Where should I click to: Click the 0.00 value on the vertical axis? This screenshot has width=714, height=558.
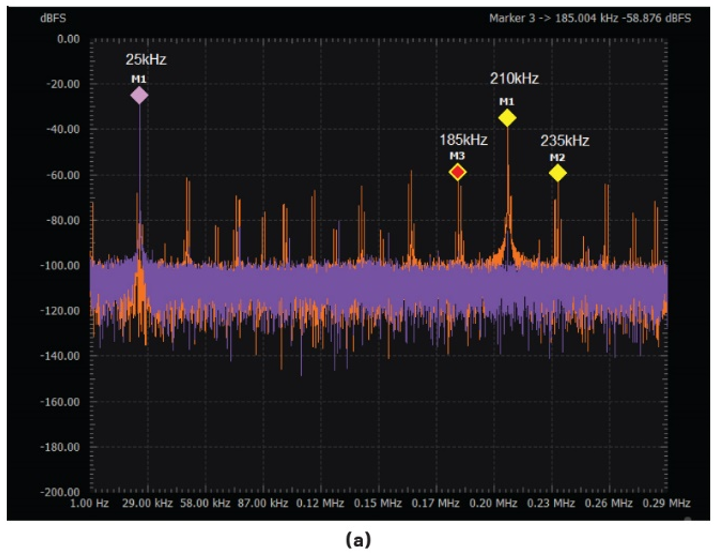pyautogui.click(x=68, y=39)
